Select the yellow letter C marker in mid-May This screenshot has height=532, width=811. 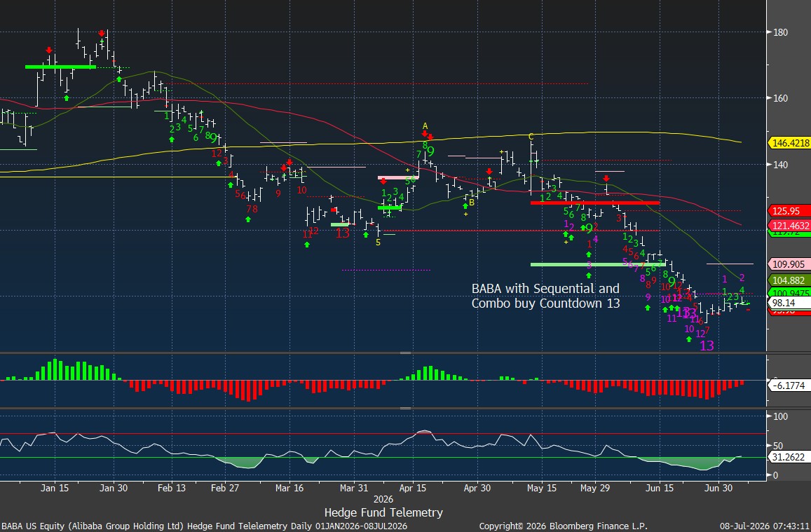[x=531, y=137]
